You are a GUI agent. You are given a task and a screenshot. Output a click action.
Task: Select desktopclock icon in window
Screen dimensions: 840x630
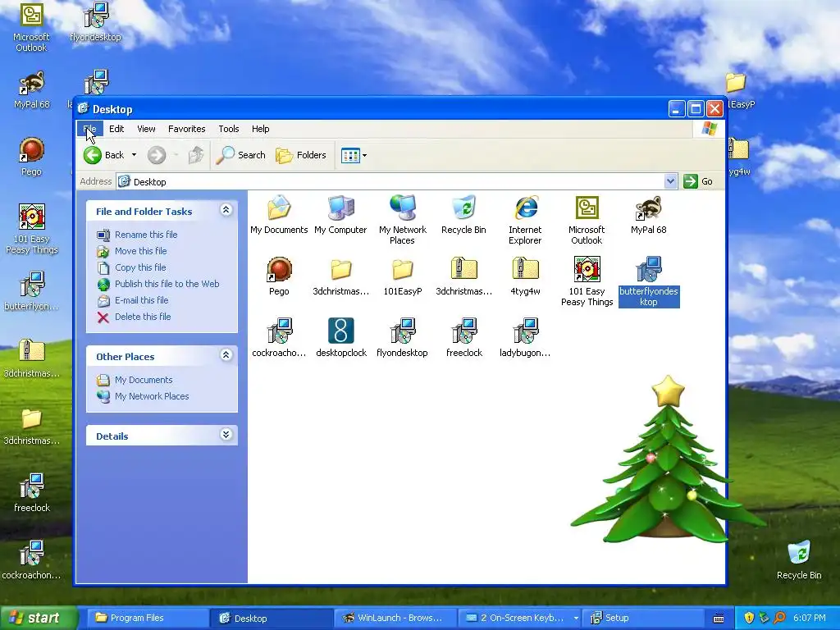click(x=340, y=337)
